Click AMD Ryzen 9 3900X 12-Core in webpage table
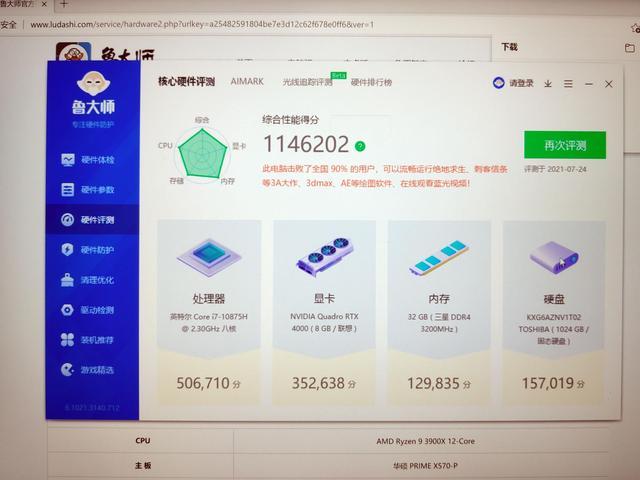Viewport: 640px width, 480px height. click(x=425, y=441)
